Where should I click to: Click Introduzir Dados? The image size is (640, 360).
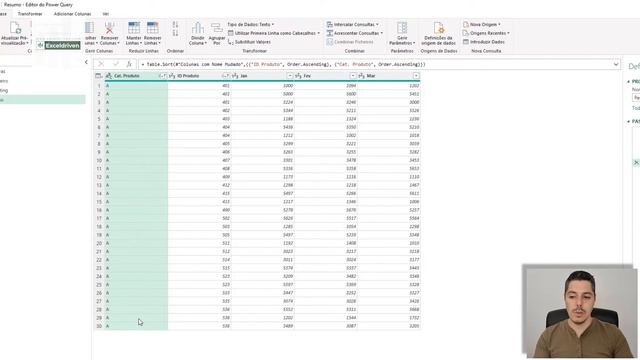tap(484, 42)
